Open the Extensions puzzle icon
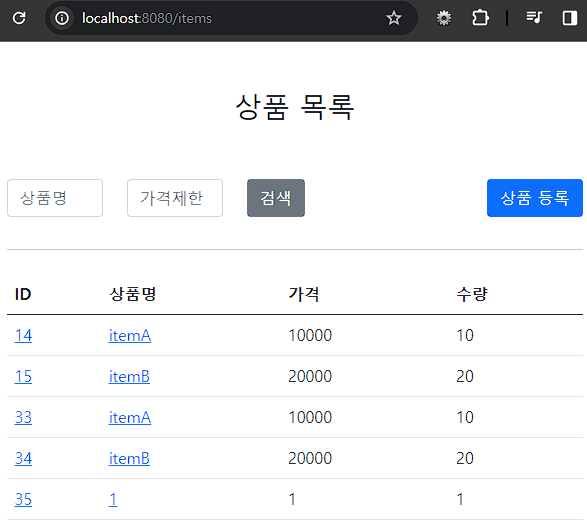Image resolution: width=587 pixels, height=528 pixels. (480, 18)
